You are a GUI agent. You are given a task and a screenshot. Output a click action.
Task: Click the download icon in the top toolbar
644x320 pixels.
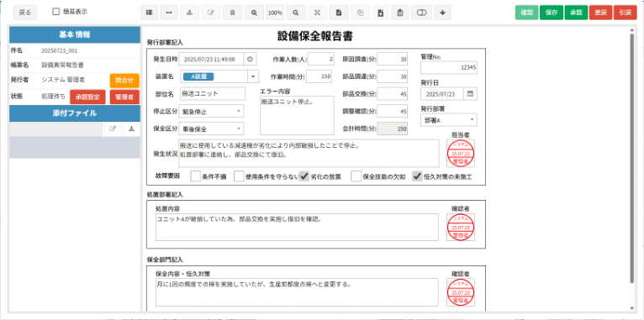coord(189,13)
